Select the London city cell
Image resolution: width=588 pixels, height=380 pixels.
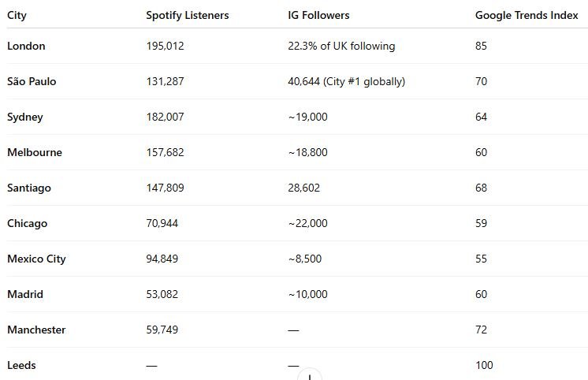[x=26, y=46]
